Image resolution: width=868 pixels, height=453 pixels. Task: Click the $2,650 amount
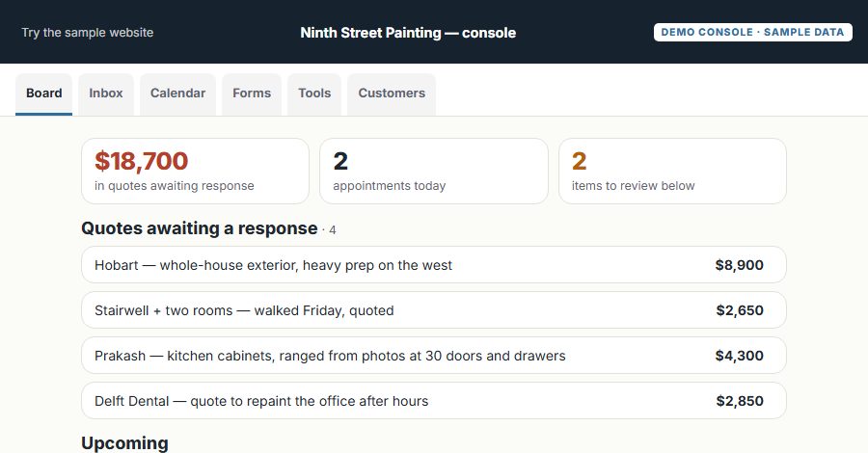(740, 310)
